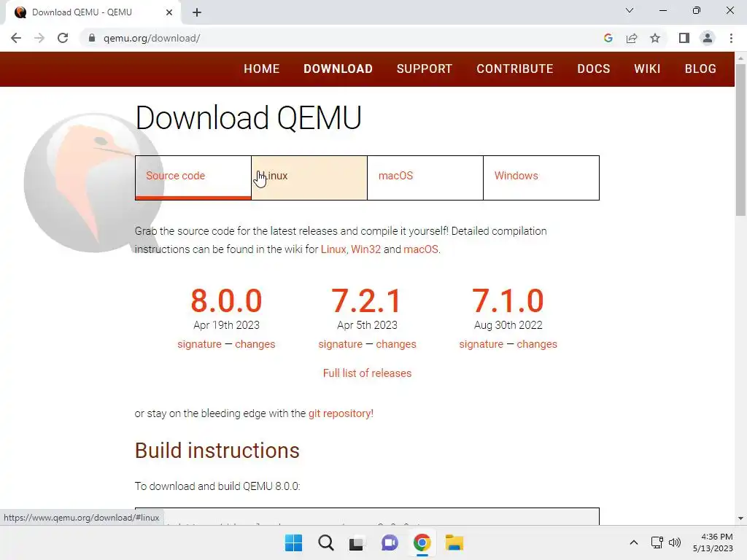Open the Win32 wiki compilation link
The width and height of the screenshot is (747, 560).
(366, 249)
